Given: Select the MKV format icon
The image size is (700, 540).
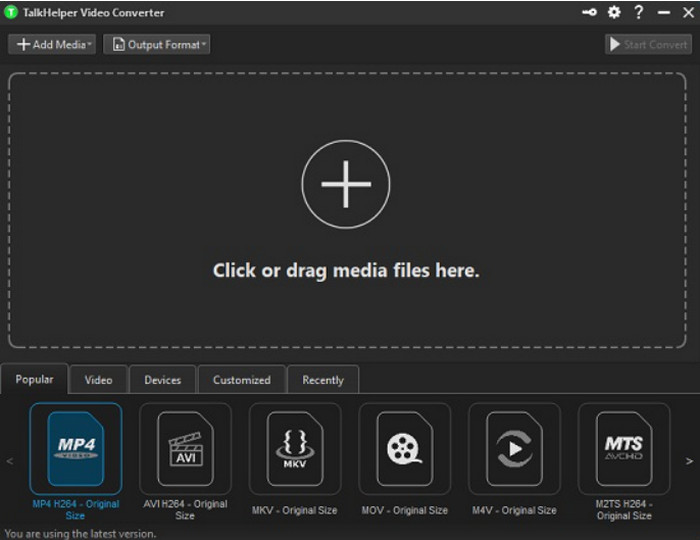Looking at the screenshot, I should click(295, 449).
